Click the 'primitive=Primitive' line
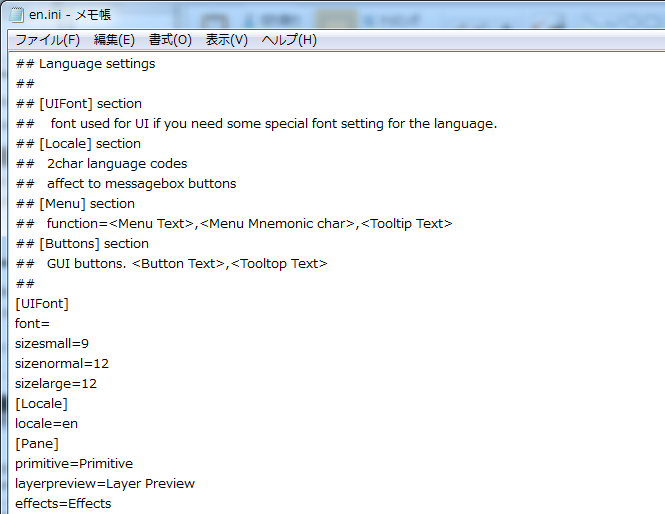This screenshot has height=514, width=665. click(74, 464)
